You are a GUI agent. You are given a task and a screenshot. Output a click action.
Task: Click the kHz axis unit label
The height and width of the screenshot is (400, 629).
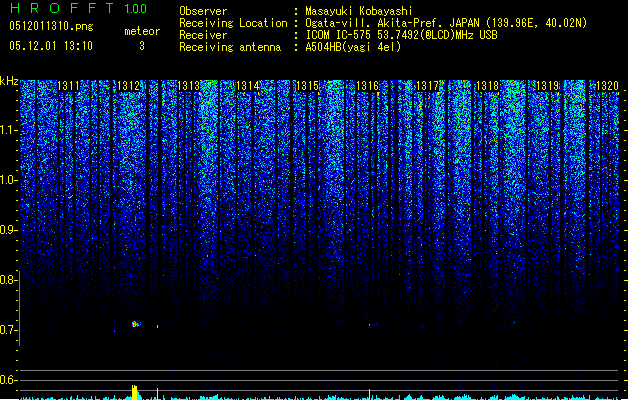9,81
